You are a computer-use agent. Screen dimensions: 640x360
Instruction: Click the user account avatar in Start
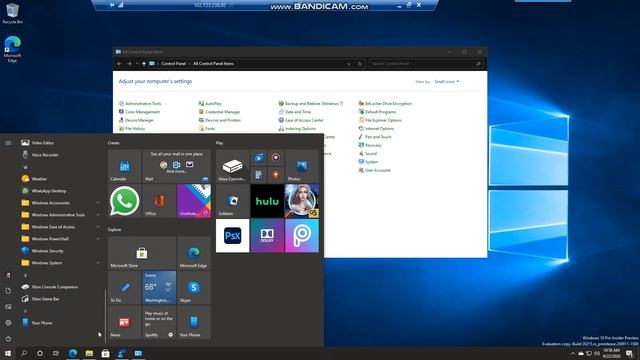pos(8,275)
